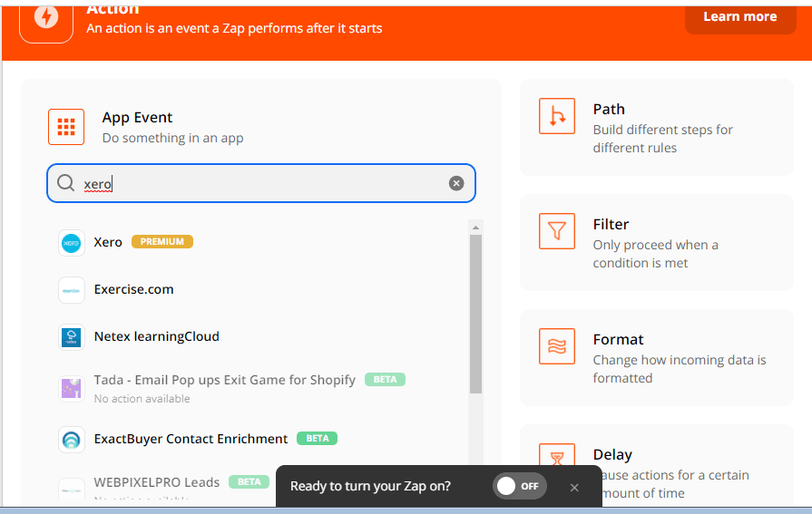Viewport: 812px width, 514px height.
Task: Click the Format waves icon
Action: 557,347
